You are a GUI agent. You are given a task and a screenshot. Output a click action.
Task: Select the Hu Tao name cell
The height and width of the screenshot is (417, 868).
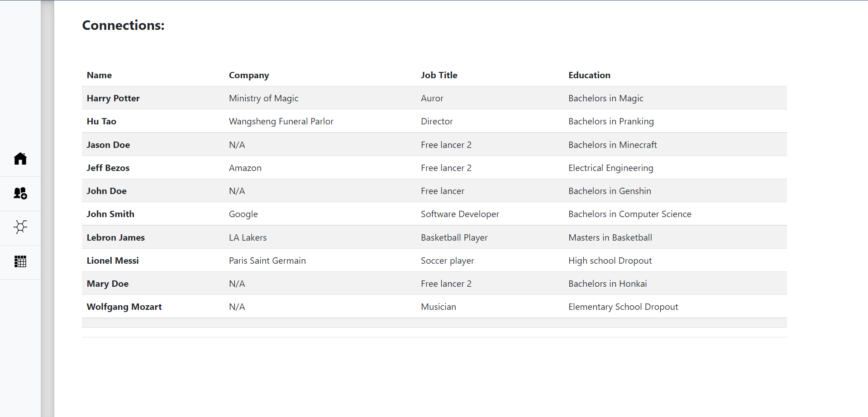coord(101,121)
